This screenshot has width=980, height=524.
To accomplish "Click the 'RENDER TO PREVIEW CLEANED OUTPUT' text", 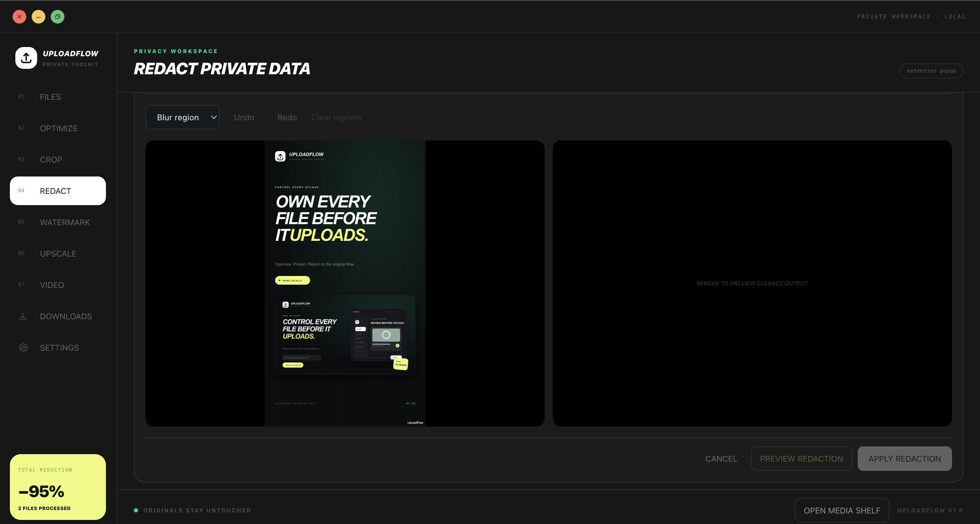I will (752, 283).
